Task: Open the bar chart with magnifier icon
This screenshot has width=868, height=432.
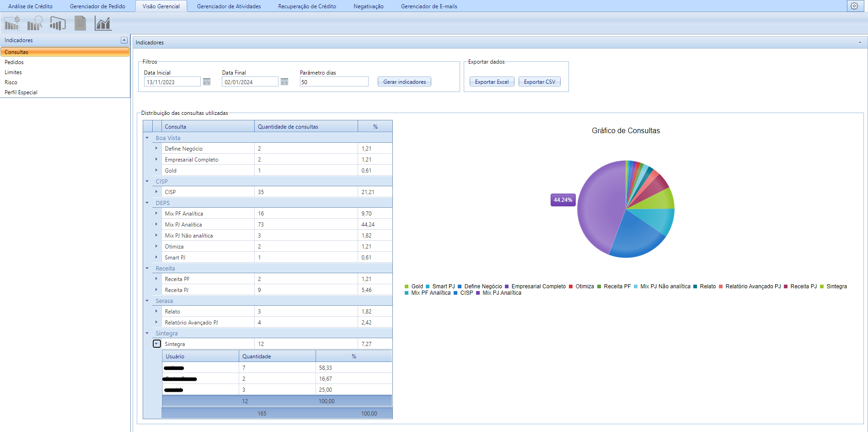Action: pos(35,23)
